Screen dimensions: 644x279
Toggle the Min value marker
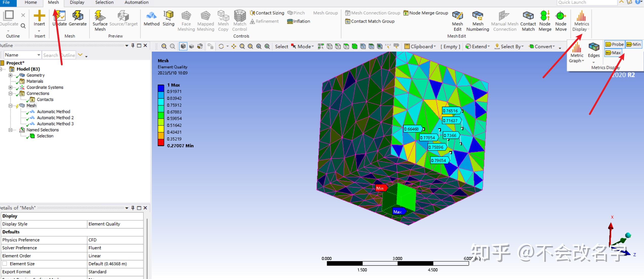(633, 44)
